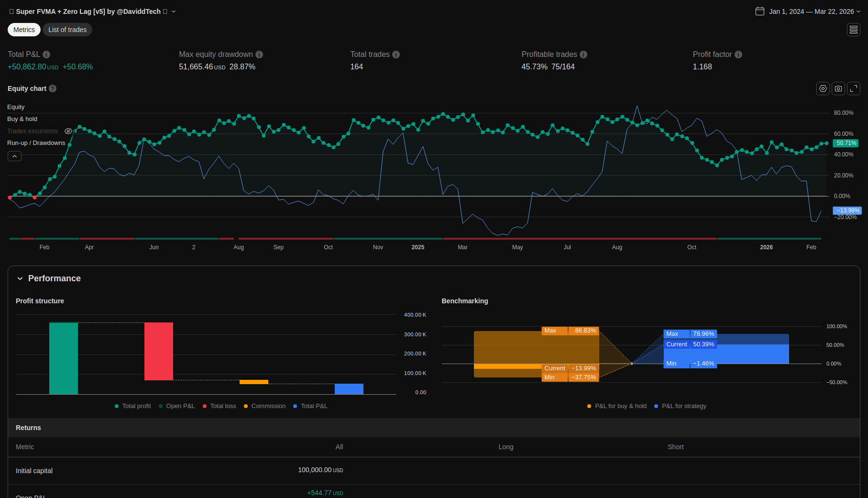Toggle Trades excursions visibility eye
The image size is (868, 498).
tap(68, 131)
